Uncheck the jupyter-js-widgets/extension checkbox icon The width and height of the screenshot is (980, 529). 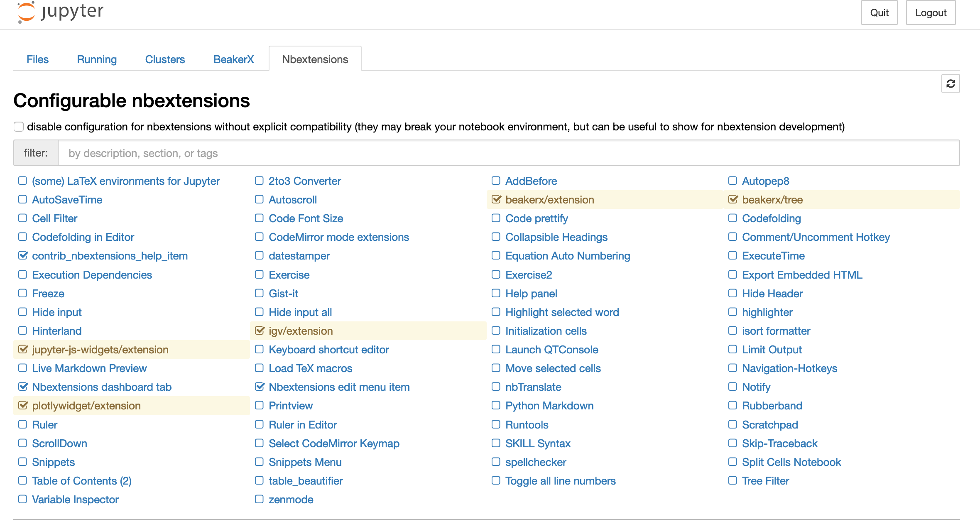(x=23, y=350)
